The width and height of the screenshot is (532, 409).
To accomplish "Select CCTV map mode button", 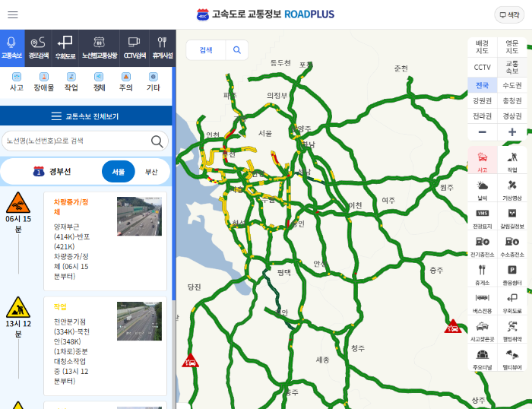I will tap(482, 67).
